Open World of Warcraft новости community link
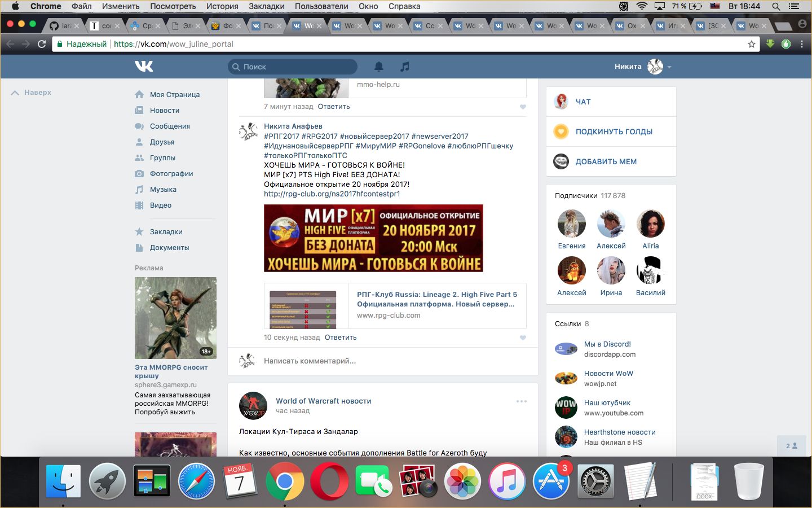The image size is (812, 508). (x=324, y=401)
